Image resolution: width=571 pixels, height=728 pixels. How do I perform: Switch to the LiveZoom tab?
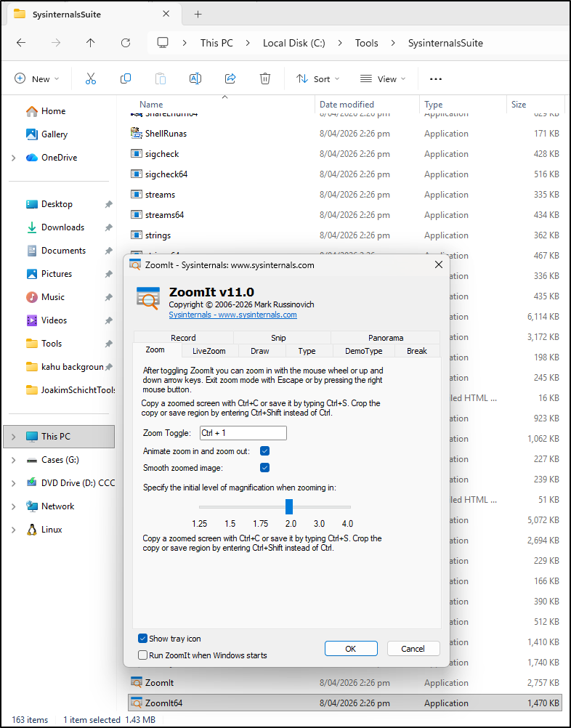[x=209, y=350]
